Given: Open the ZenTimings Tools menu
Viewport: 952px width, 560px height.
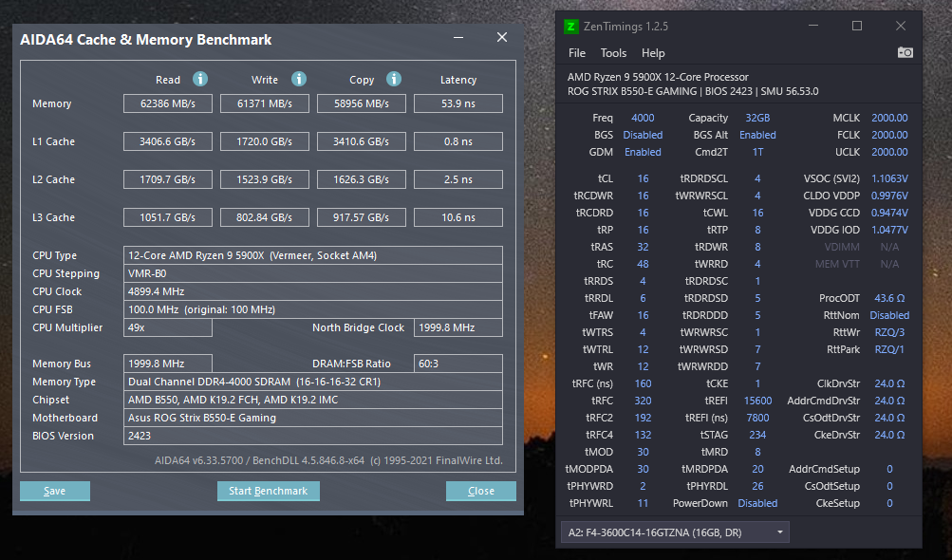Looking at the screenshot, I should point(613,53).
